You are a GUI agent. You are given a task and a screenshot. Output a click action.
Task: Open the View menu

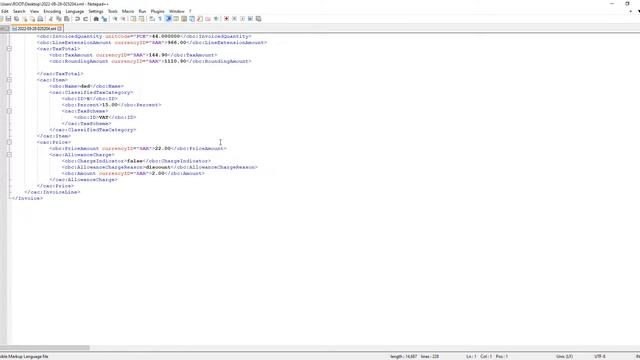(34, 11)
